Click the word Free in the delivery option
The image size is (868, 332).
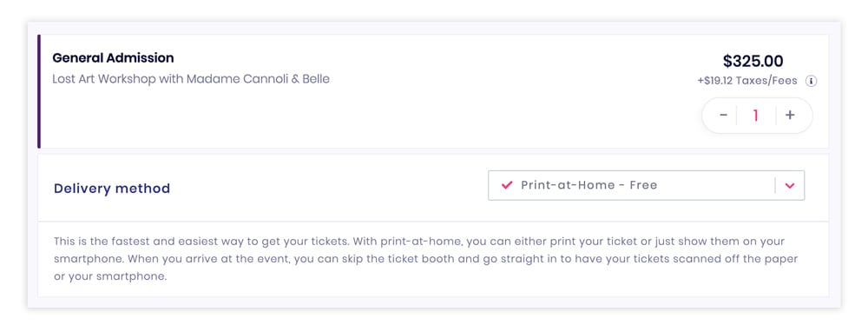point(643,185)
